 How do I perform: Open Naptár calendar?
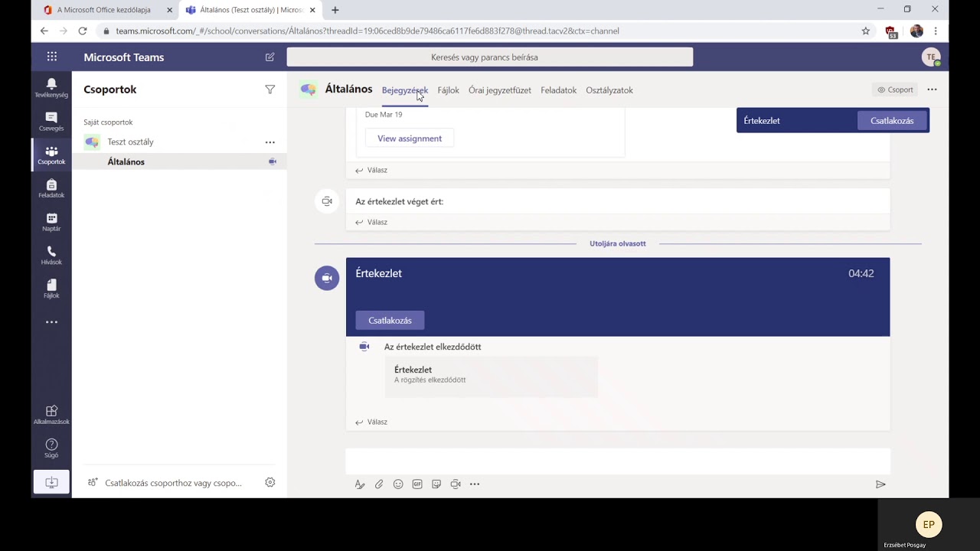click(x=51, y=222)
